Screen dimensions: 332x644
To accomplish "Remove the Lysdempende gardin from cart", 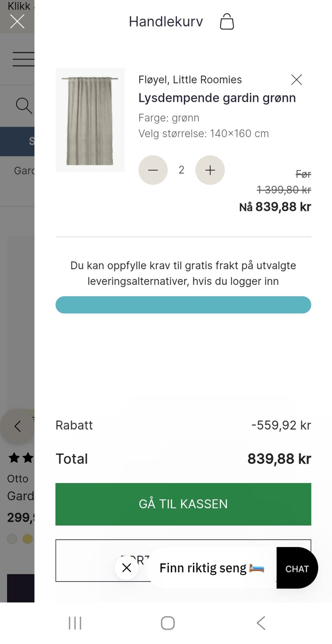I will (x=296, y=80).
